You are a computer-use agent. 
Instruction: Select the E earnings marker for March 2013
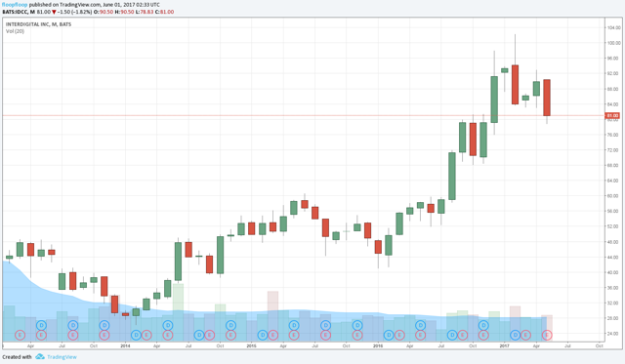pos(21,335)
